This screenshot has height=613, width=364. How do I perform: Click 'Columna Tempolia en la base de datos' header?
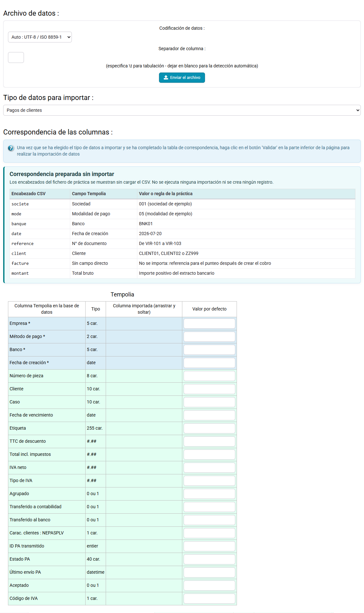[47, 309]
